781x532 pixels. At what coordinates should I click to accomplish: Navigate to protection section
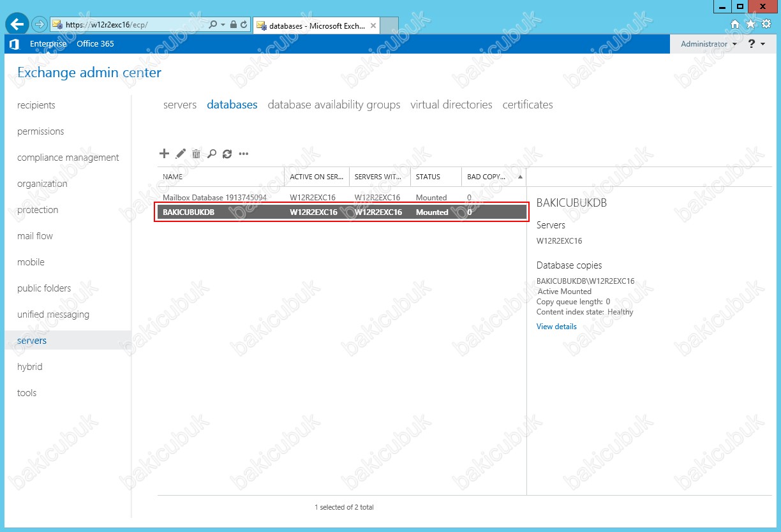38,210
